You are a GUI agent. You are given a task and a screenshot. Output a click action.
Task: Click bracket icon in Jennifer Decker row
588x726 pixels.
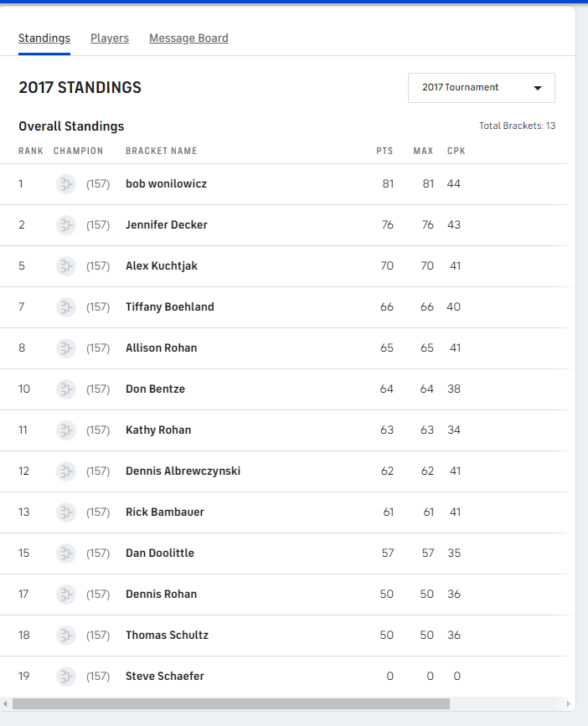66,225
